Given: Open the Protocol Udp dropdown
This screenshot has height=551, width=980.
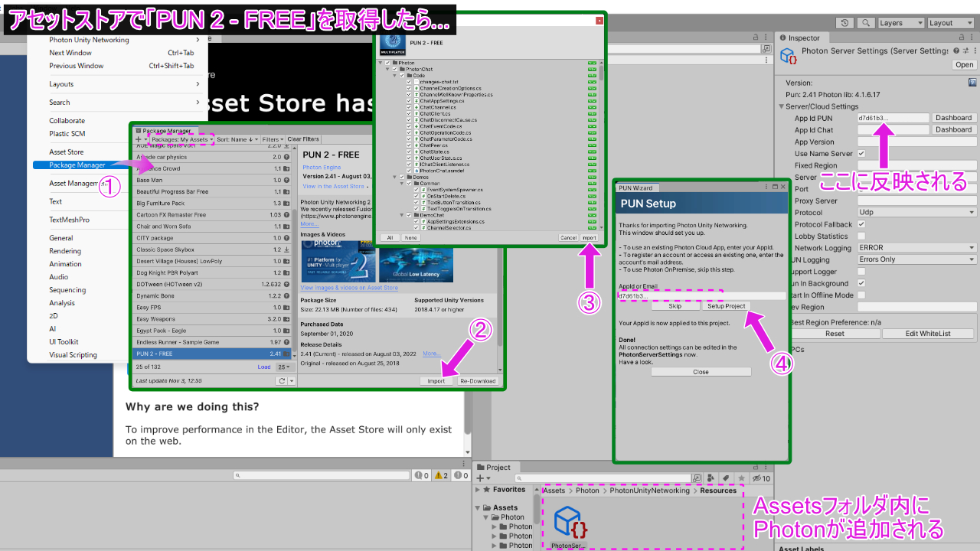Looking at the screenshot, I should point(917,213).
